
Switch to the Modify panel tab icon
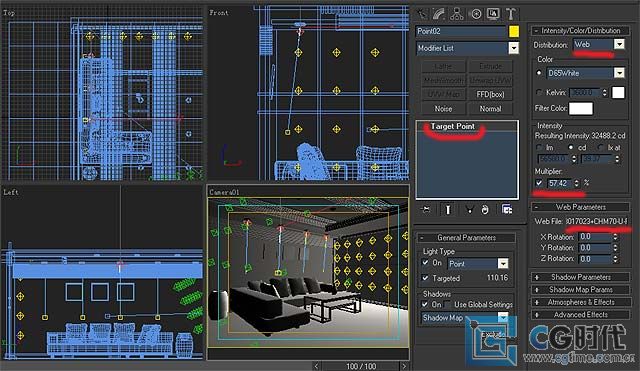tap(439, 14)
